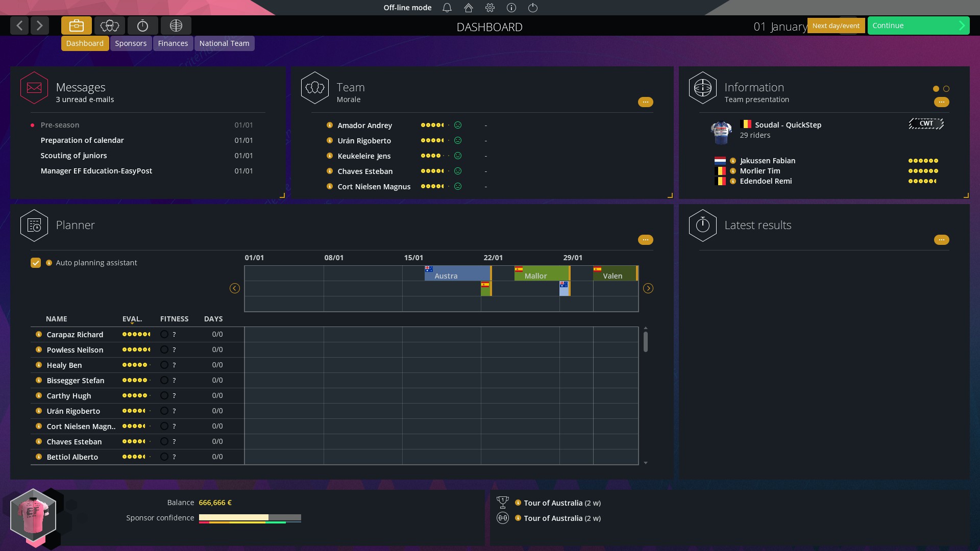Expand the Information panel corner handle

click(966, 195)
